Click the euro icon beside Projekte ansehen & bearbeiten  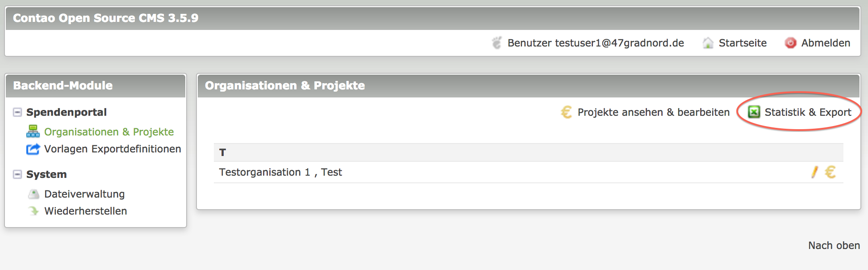tap(567, 112)
